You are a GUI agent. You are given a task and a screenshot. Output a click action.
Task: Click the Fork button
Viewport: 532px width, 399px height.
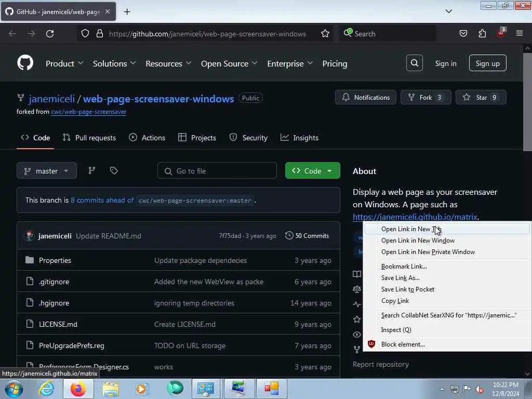click(x=426, y=97)
